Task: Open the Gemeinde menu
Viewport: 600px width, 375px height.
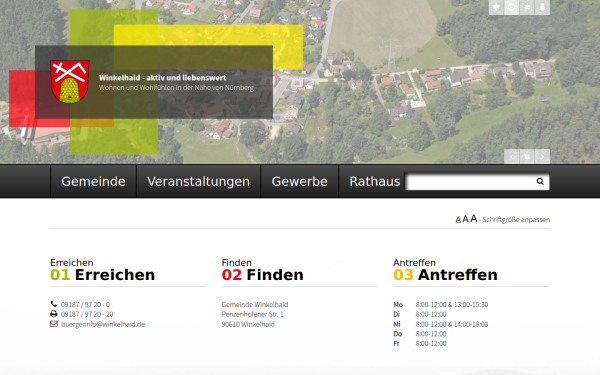Action: pyautogui.click(x=93, y=181)
